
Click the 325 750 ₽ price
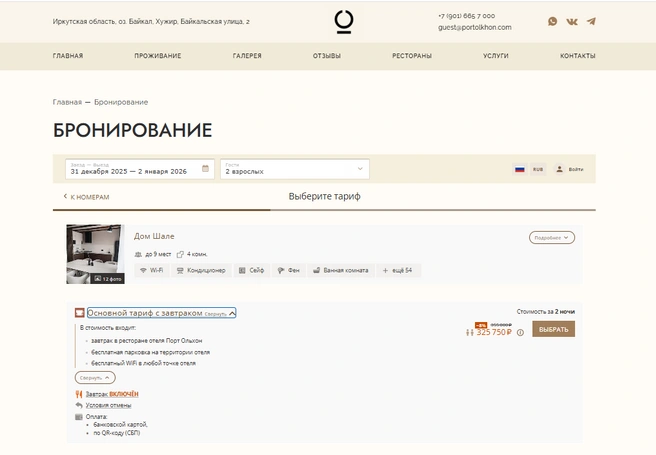[x=494, y=332]
